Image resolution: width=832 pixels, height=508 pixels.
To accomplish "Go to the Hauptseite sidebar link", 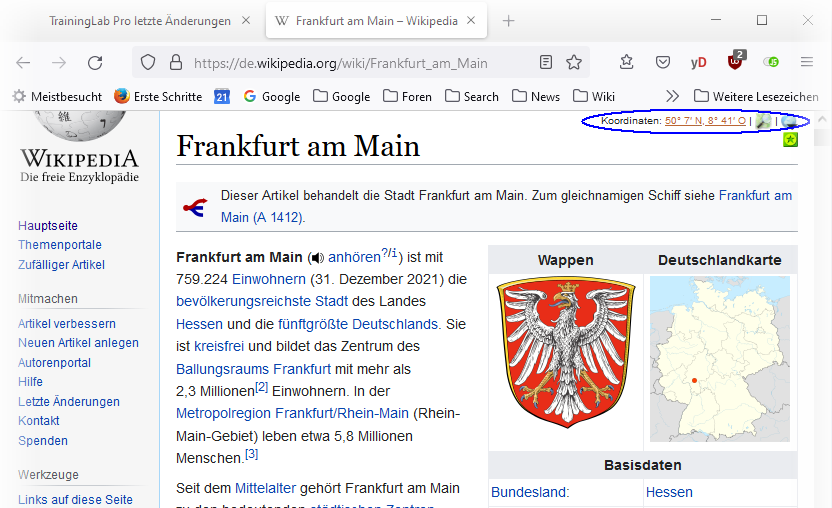I will (48, 226).
